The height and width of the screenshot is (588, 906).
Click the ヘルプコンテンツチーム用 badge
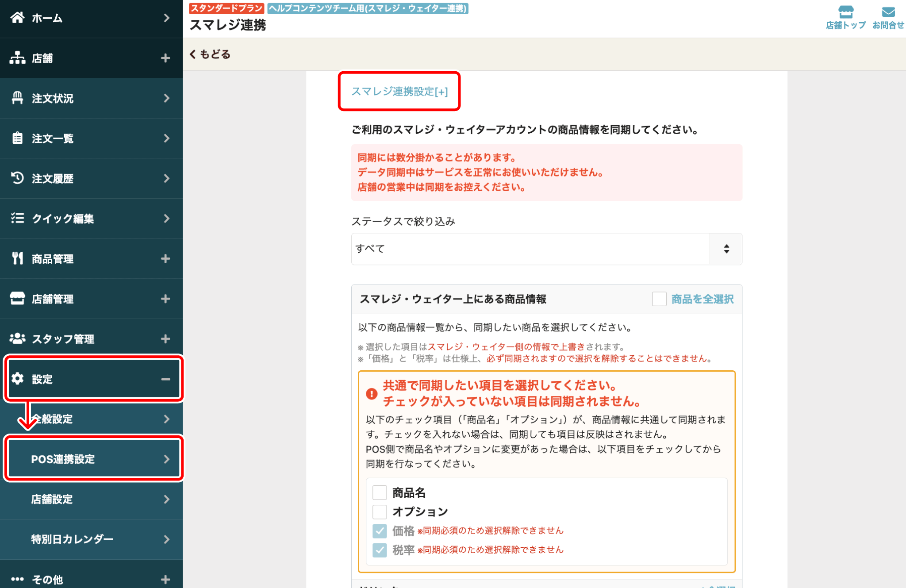point(368,8)
